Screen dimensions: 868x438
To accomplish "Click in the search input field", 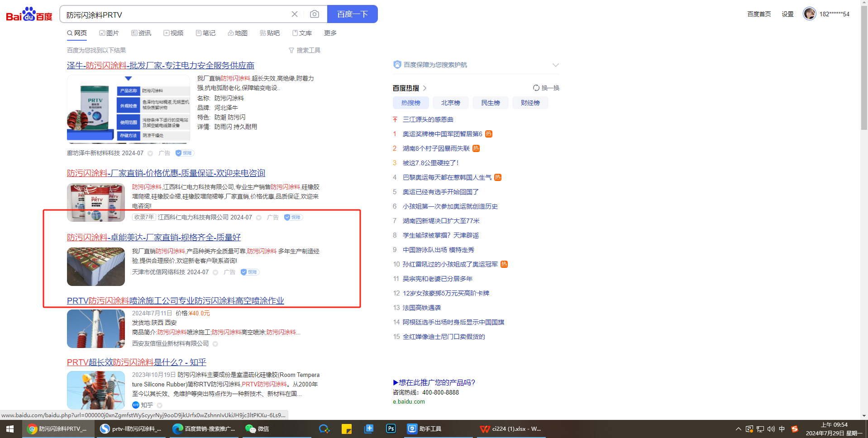I will (176, 15).
